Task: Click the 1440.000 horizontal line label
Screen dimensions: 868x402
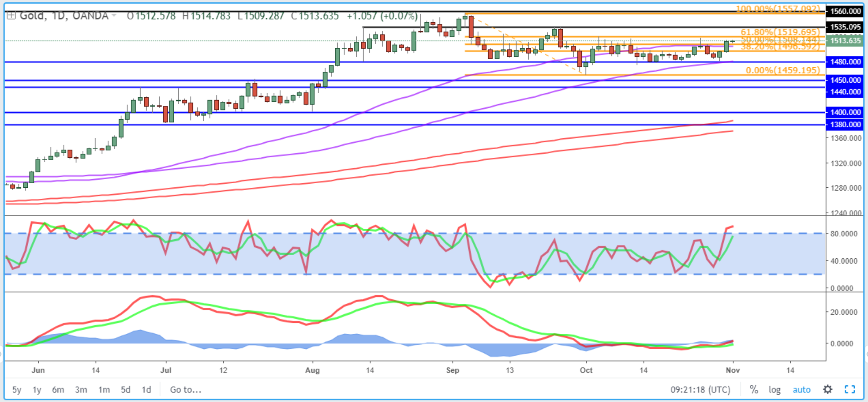Action: (x=845, y=91)
